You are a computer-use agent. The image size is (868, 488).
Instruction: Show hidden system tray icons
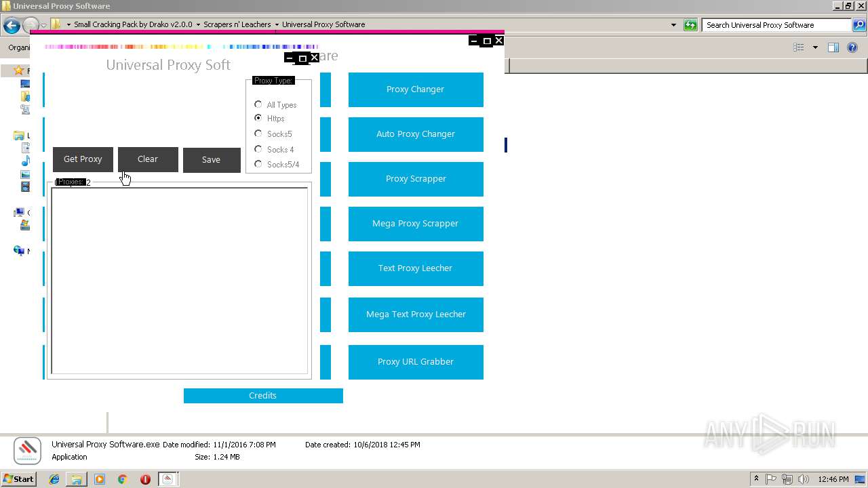(756, 479)
